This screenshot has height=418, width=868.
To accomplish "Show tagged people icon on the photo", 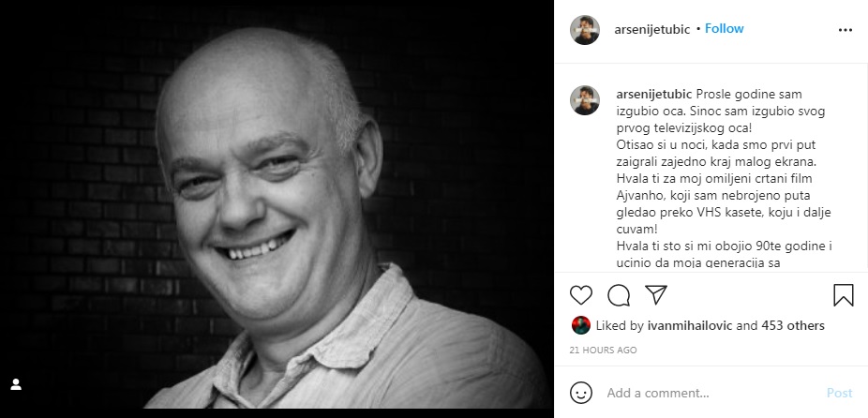I will point(16,384).
